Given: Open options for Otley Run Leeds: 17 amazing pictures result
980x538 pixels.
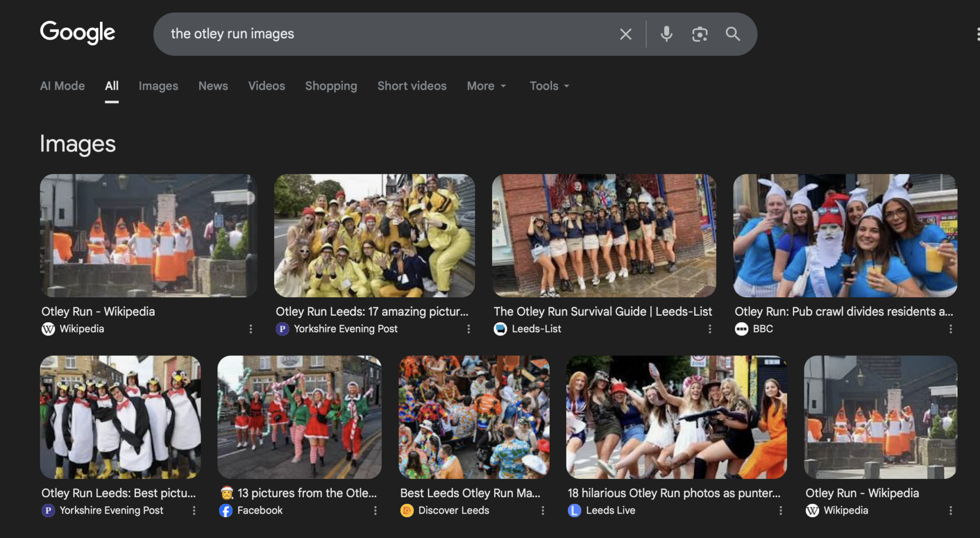Looking at the screenshot, I should 469,329.
